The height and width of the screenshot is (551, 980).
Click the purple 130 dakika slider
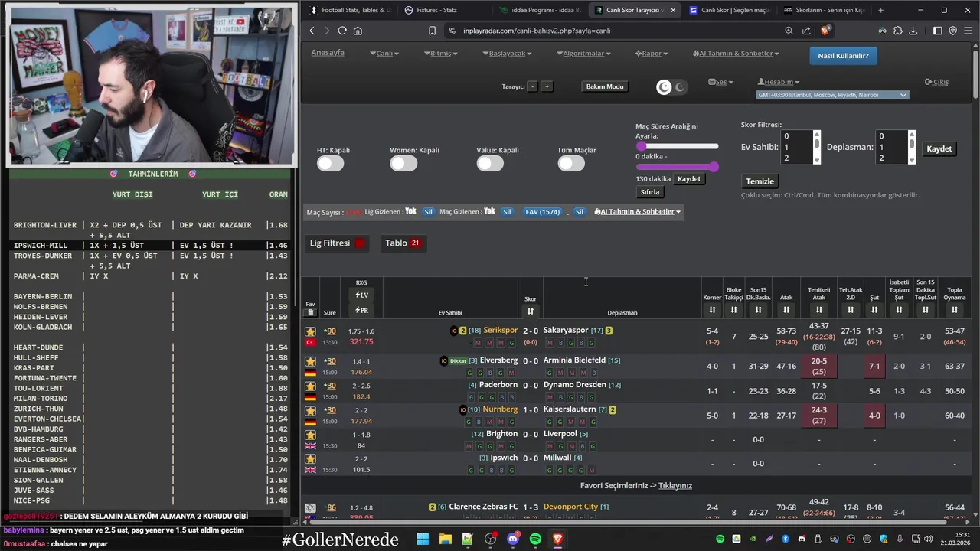(677, 167)
